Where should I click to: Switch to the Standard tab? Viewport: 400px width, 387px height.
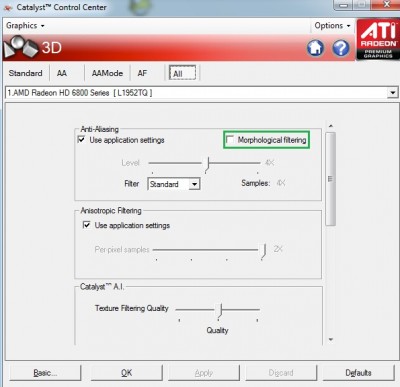tap(26, 73)
